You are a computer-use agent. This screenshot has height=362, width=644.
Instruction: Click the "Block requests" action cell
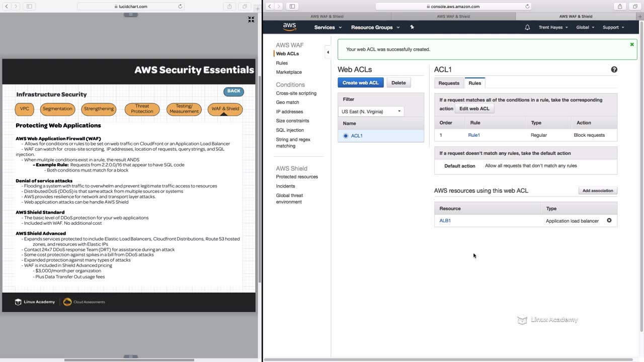click(x=589, y=135)
